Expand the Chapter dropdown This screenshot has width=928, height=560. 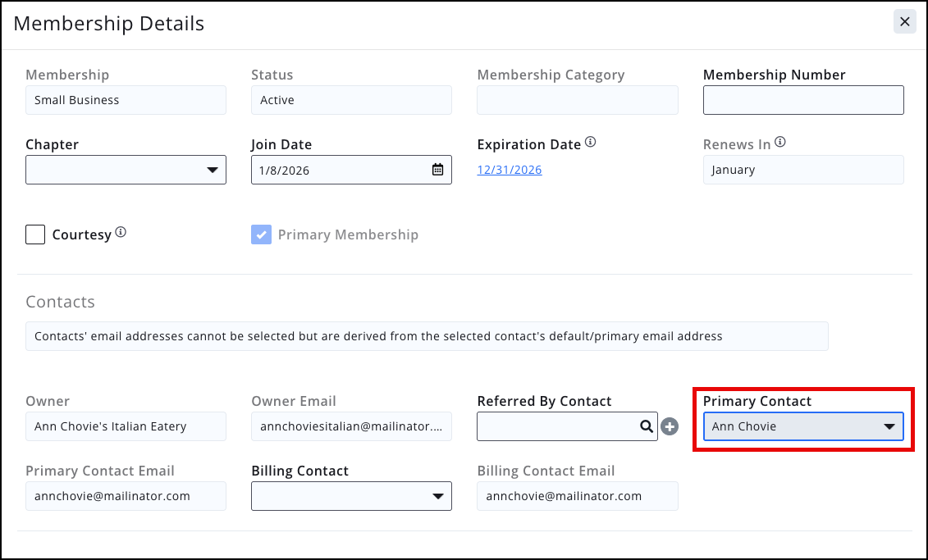pos(126,170)
